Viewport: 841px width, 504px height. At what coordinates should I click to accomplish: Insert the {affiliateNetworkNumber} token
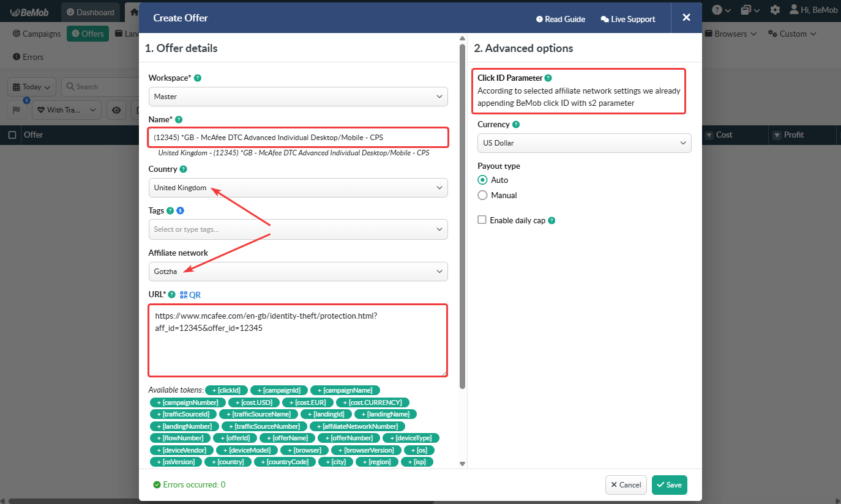[357, 426]
